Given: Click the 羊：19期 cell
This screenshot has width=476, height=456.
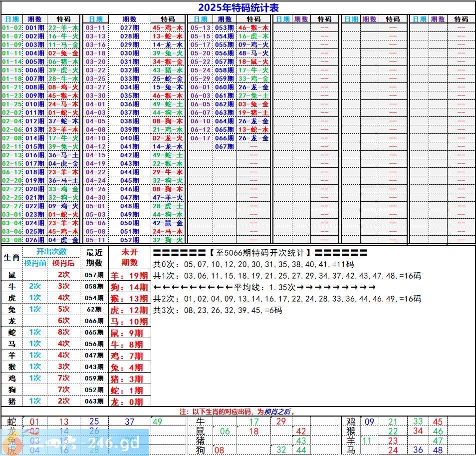Looking at the screenshot, I should coord(129,275).
